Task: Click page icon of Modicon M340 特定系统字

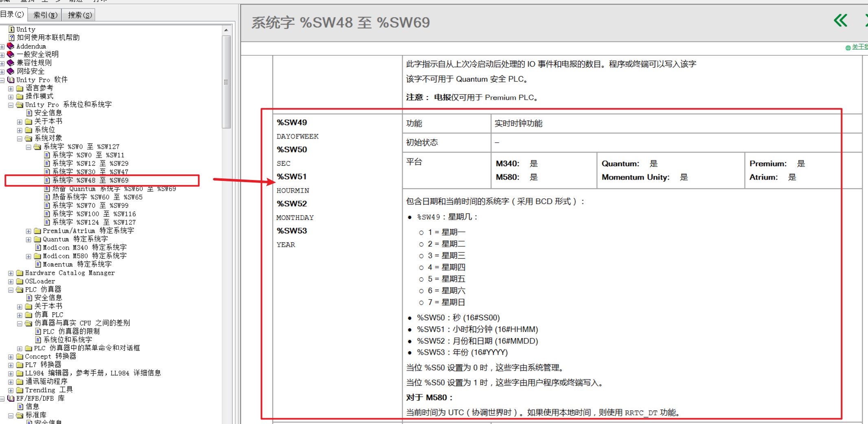Action: (38, 247)
